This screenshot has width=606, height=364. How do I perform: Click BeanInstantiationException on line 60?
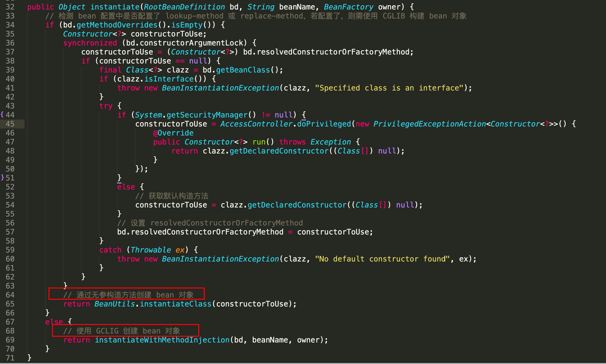(x=220, y=259)
